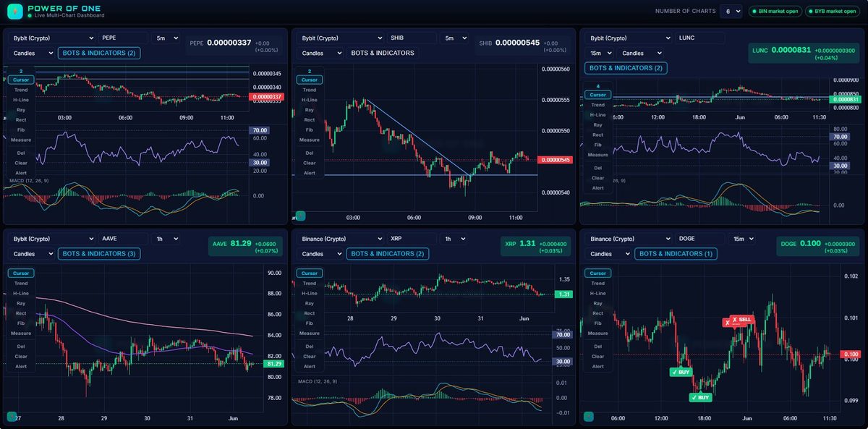Select Ray tool in SHIB chart

310,109
